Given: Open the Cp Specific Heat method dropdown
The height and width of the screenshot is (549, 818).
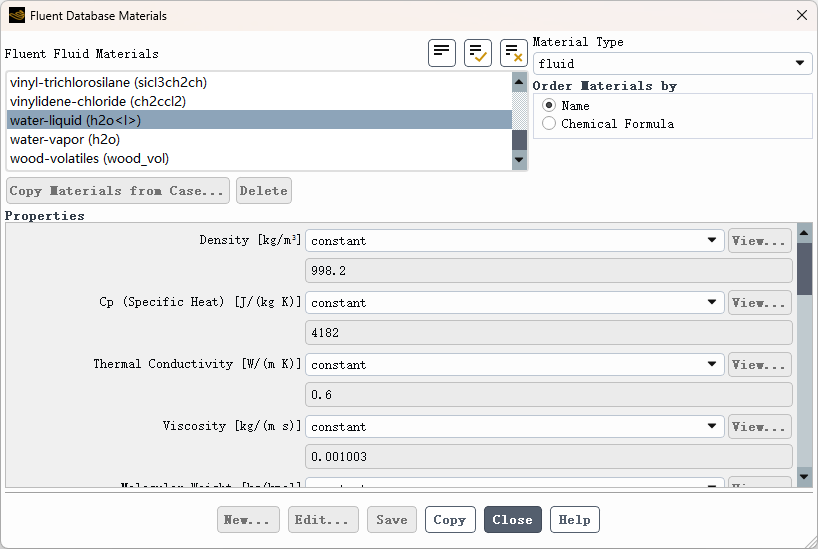Looking at the screenshot, I should (514, 303).
